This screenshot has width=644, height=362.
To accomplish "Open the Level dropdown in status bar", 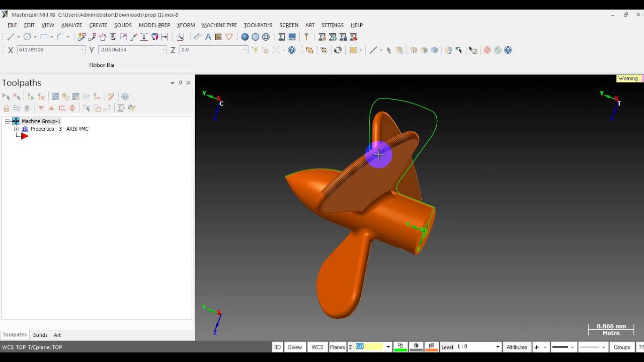I will coord(498,347).
